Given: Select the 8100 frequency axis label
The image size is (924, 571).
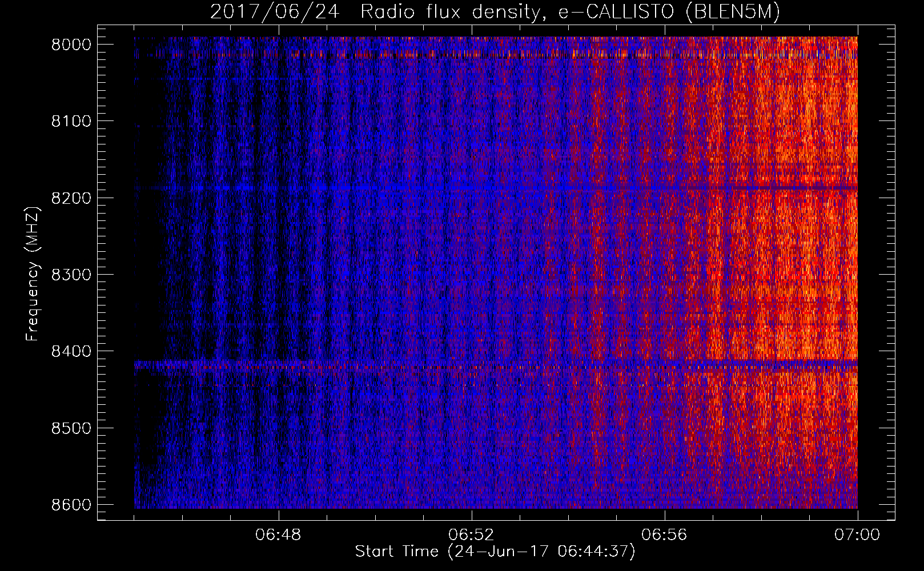Looking at the screenshot, I should point(71,121).
